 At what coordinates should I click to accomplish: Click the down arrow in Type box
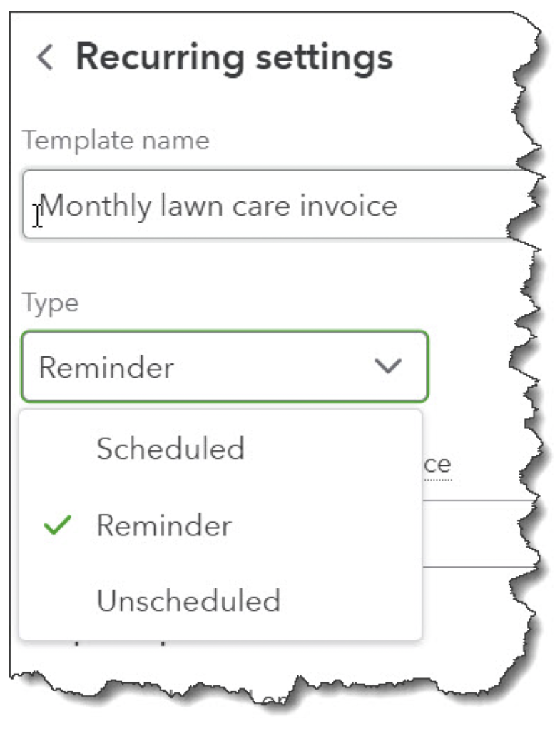click(x=388, y=367)
